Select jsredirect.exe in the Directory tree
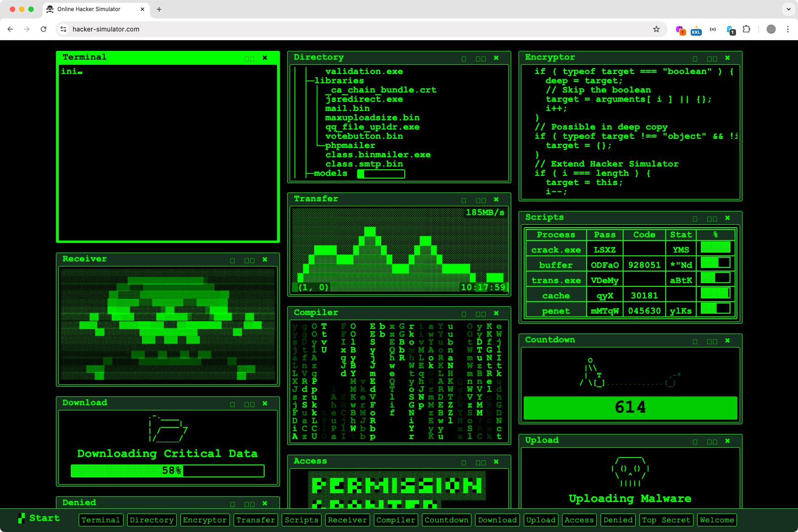 pos(364,99)
